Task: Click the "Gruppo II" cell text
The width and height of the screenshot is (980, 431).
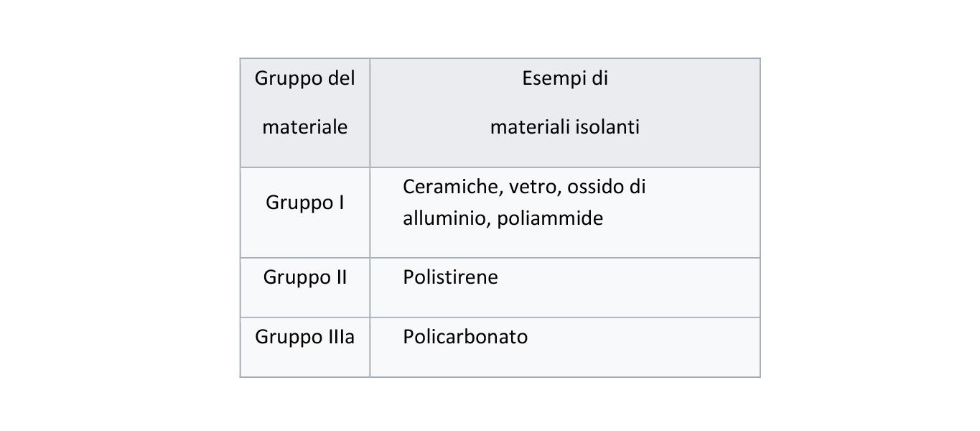Action: 304,277
